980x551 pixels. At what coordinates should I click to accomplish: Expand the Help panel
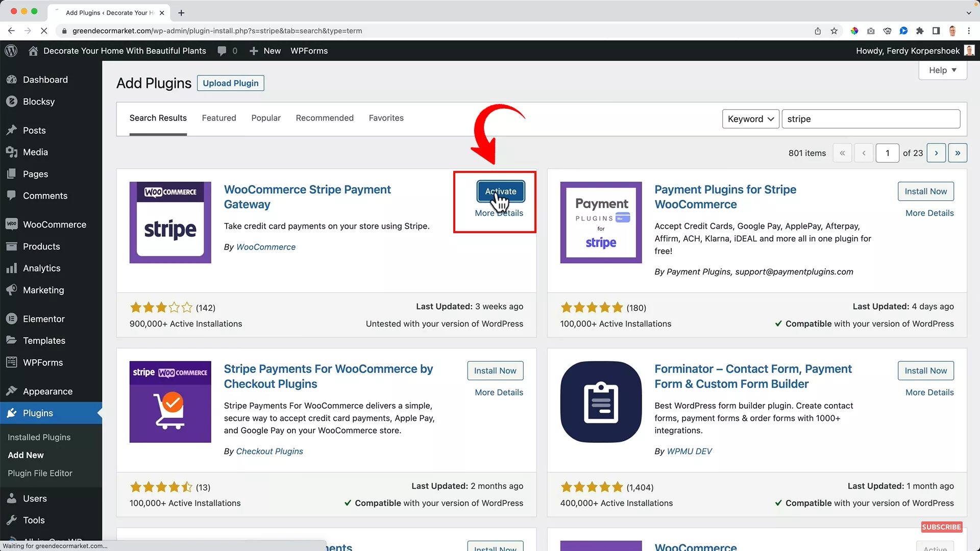(942, 70)
